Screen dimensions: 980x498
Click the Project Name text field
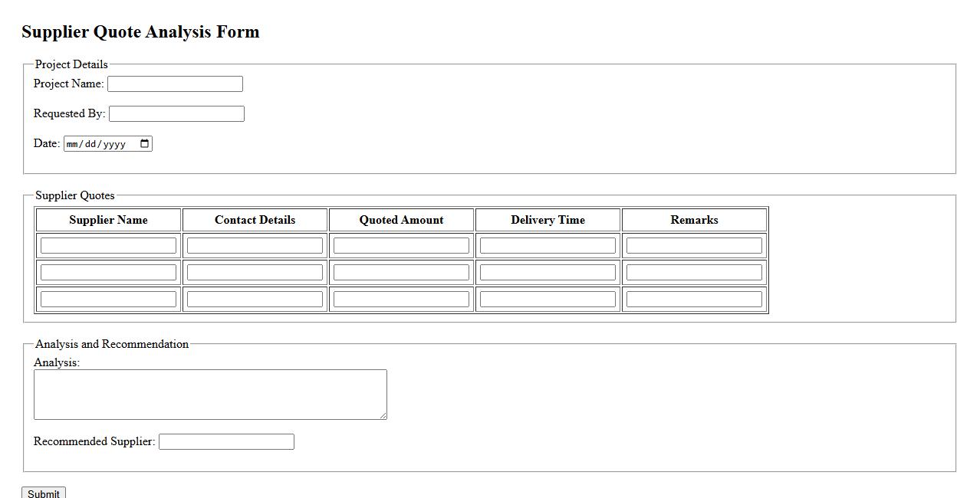click(175, 84)
